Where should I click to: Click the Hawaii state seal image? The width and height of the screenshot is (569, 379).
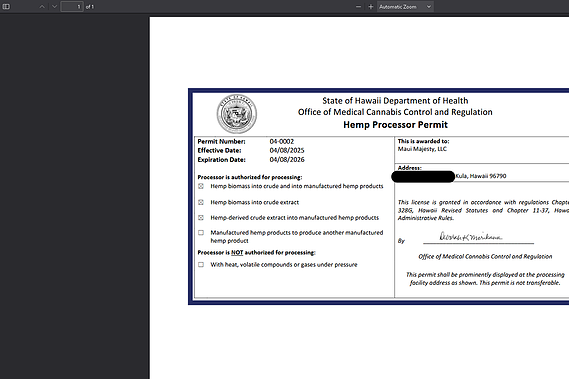[x=237, y=114]
